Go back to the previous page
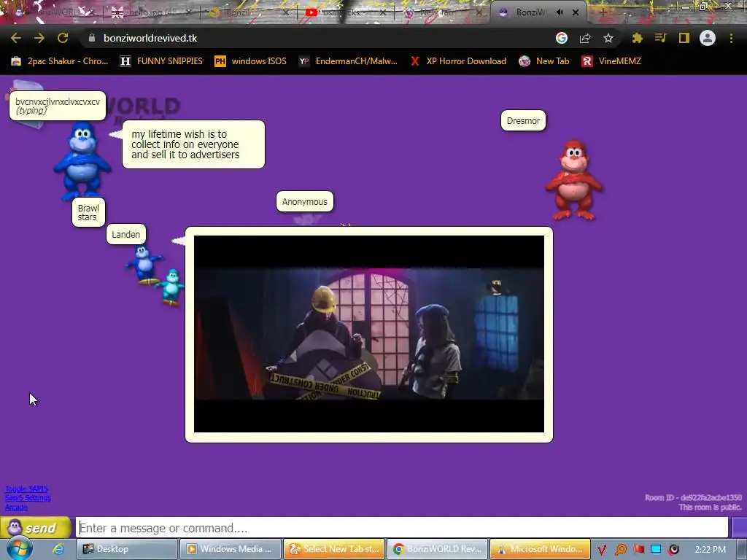747x560 pixels. 16,38
